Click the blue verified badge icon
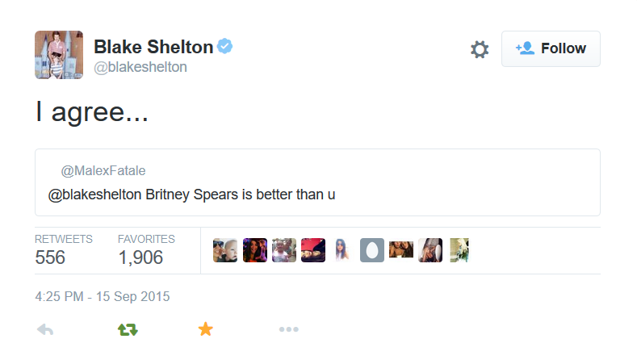Viewport: 637px width, 364px height. [x=224, y=46]
